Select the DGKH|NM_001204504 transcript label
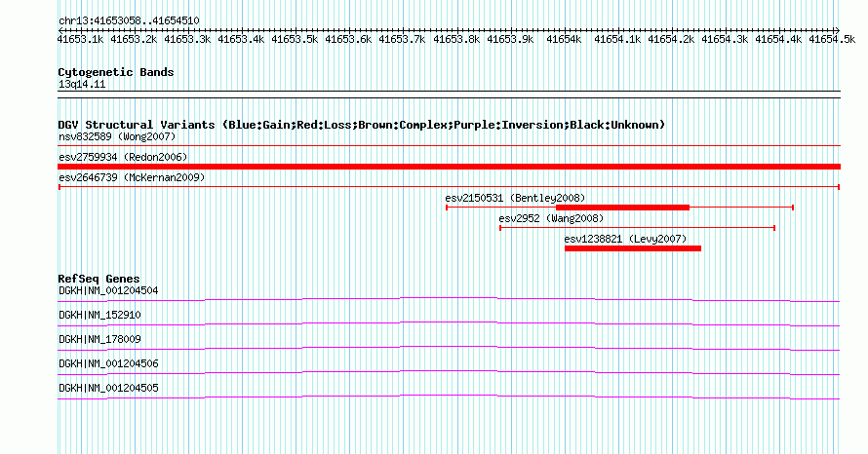 click(108, 290)
